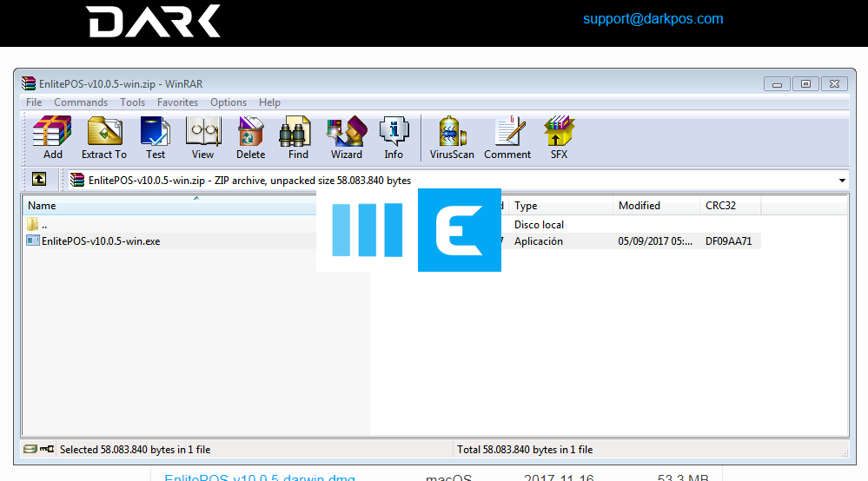
Task: Open the Help menu
Action: coord(269,102)
